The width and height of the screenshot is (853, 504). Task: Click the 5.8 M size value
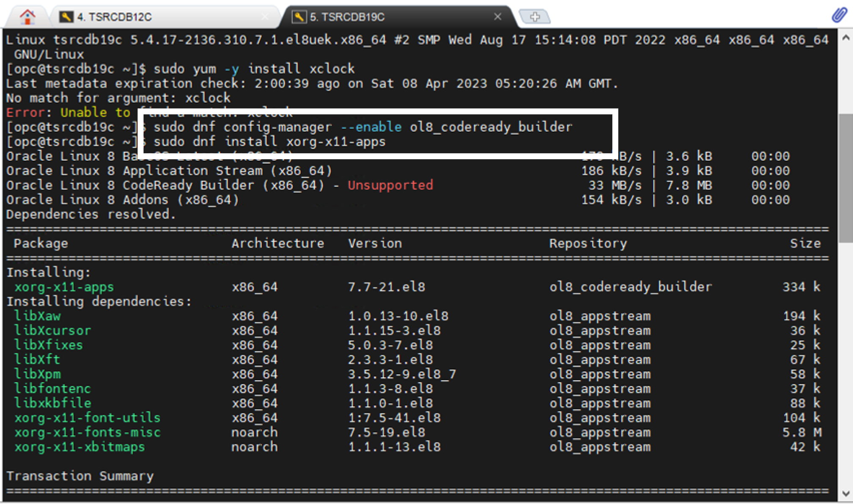802,432
